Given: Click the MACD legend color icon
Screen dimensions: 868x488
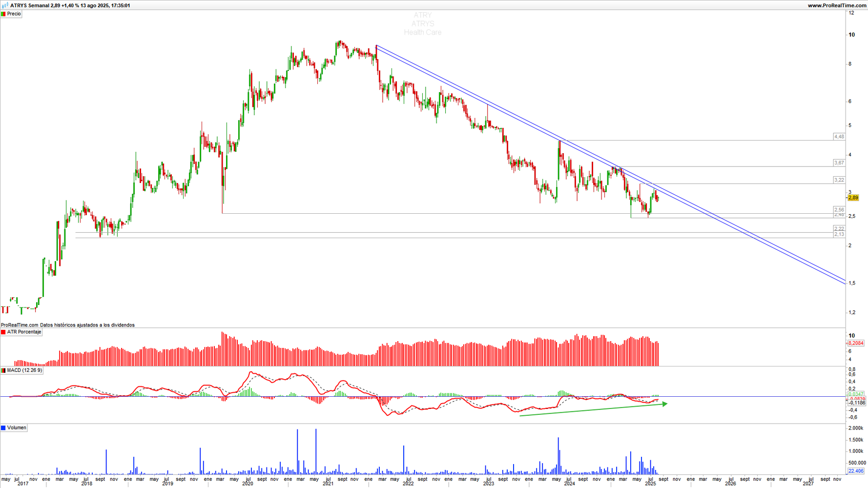Looking at the screenshot, I should (3, 370).
